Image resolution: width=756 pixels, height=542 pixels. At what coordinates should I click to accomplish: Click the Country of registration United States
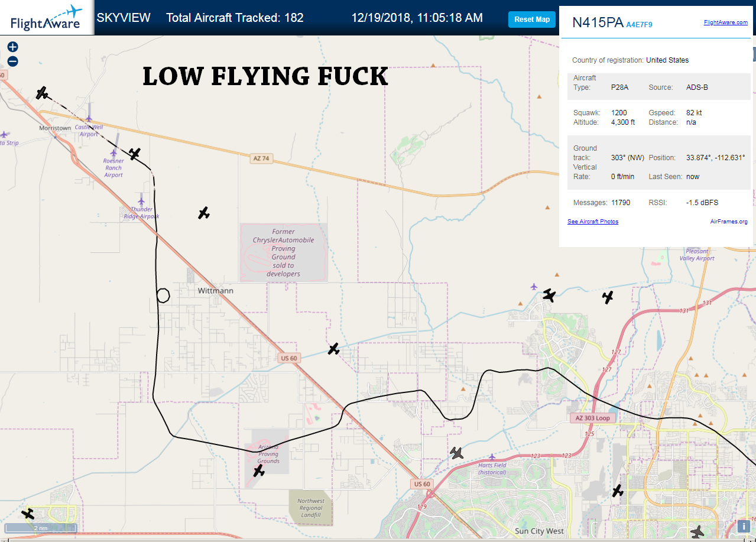tap(667, 60)
